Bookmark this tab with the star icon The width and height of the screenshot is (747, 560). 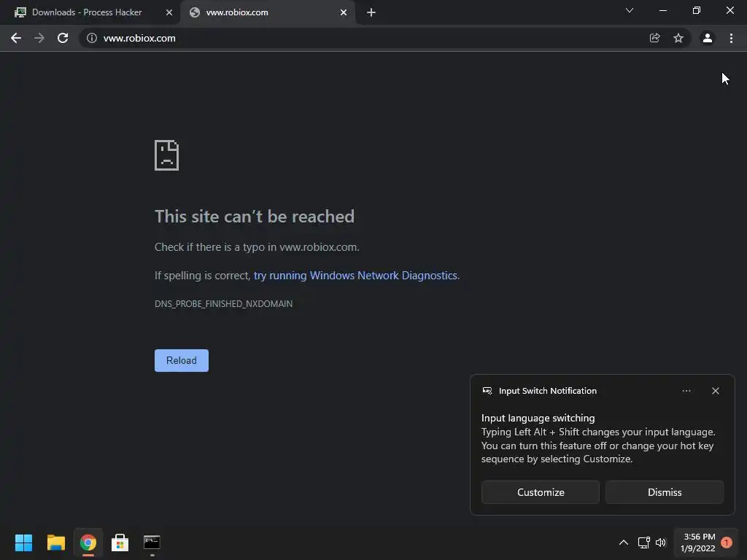point(678,38)
